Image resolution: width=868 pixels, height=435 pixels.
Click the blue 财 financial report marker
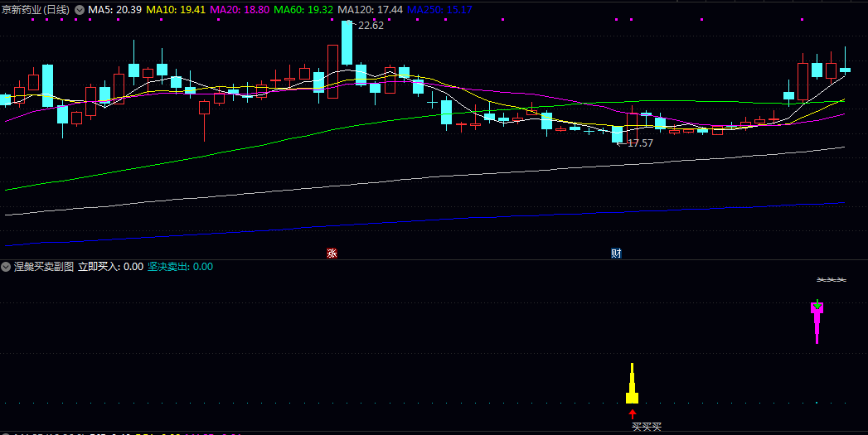(x=616, y=254)
